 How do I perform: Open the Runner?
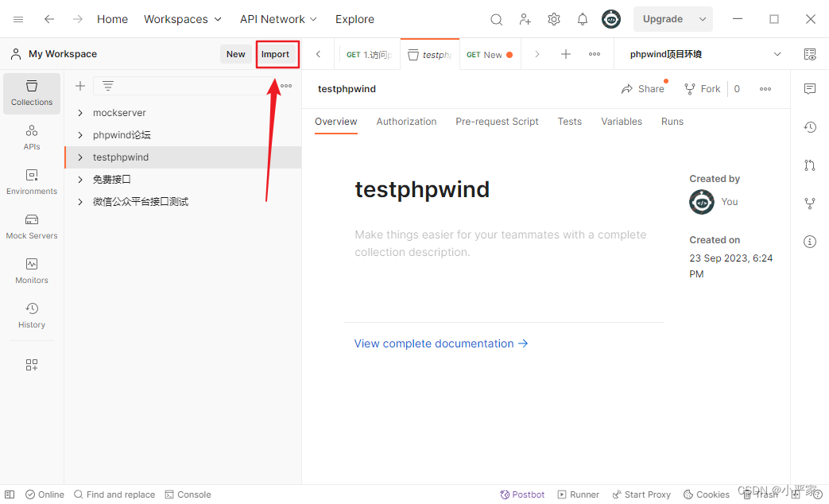(x=579, y=494)
